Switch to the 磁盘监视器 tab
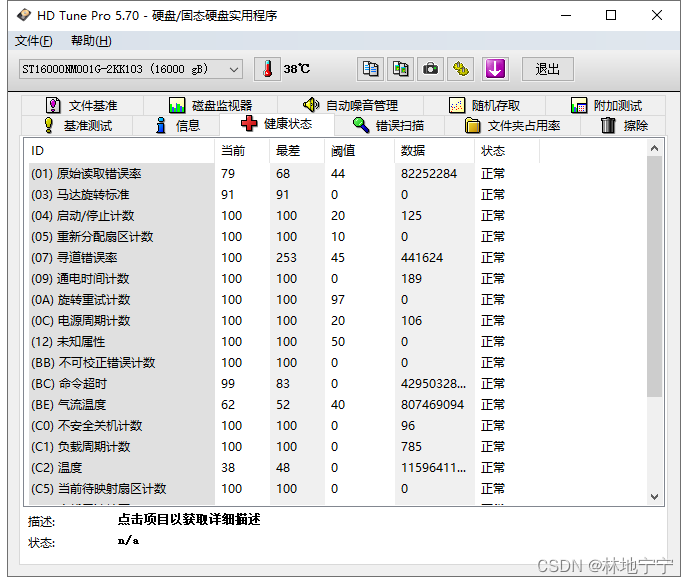 click(211, 105)
